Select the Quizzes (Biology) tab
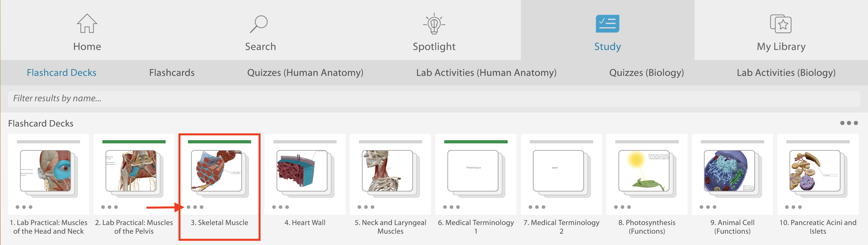 coord(646,73)
